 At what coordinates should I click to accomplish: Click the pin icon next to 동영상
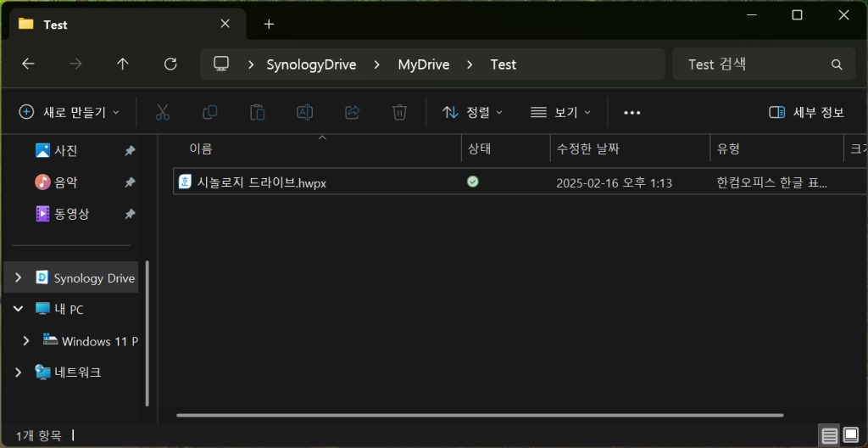pos(130,214)
